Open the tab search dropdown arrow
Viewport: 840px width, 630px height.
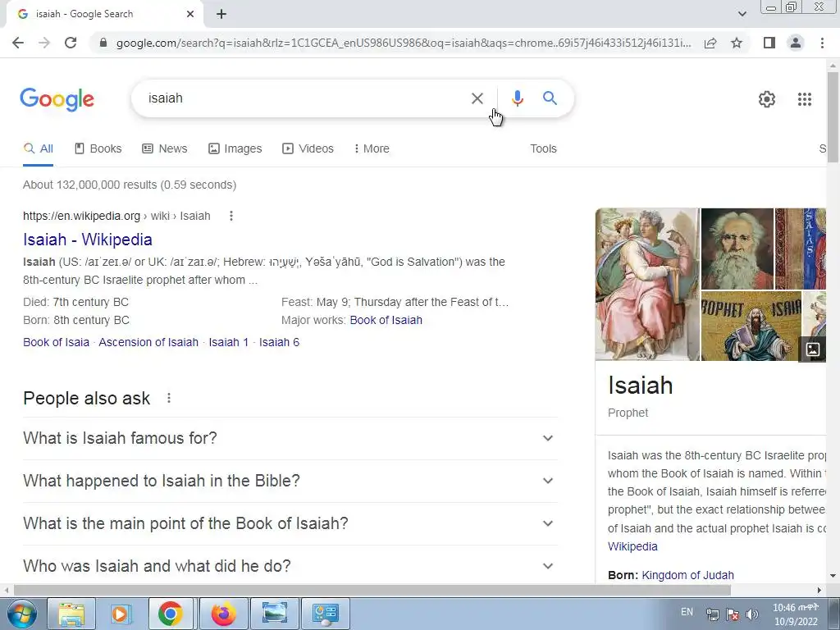click(x=742, y=14)
